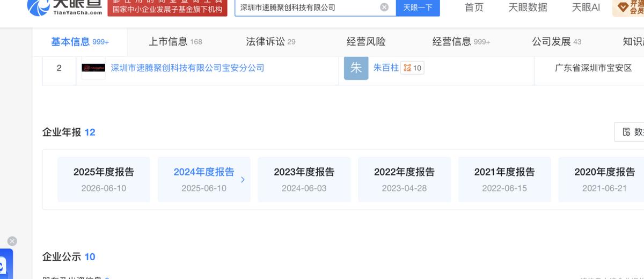
Task: Switch to 法律诉讼 tab
Action: point(270,42)
